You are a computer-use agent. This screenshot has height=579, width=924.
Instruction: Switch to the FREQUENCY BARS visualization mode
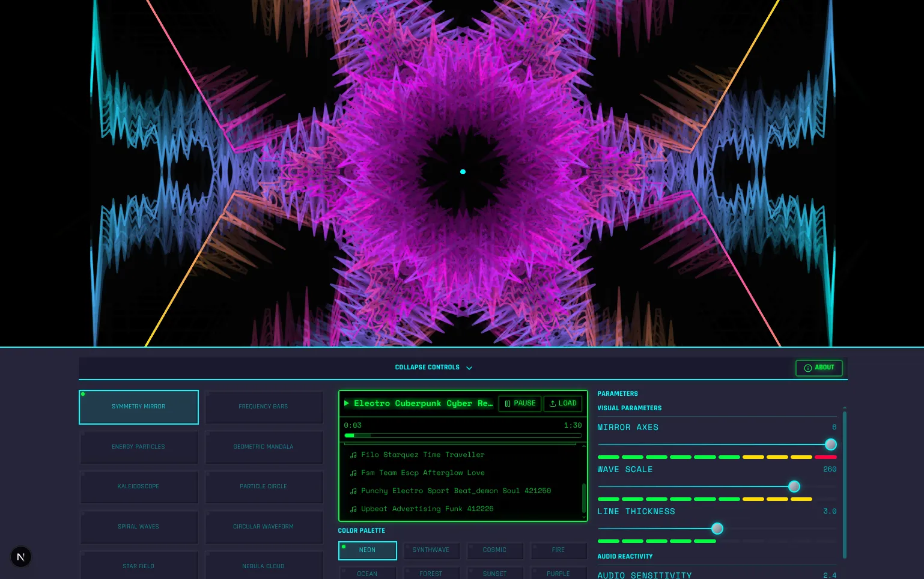[263, 407]
